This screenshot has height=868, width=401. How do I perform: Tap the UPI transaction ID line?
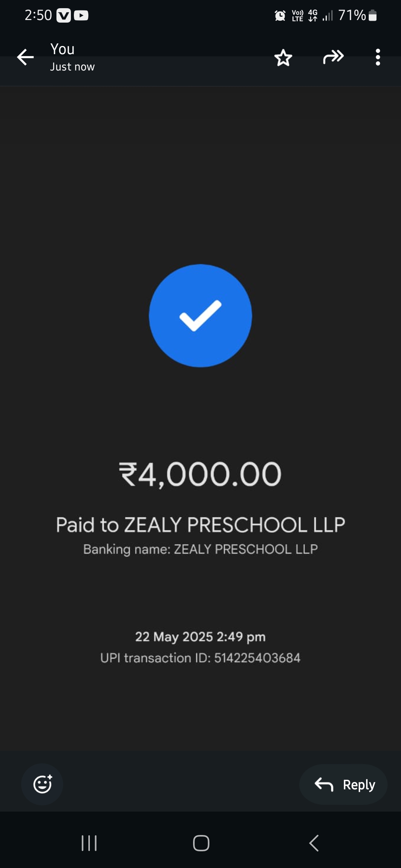pyautogui.click(x=200, y=658)
